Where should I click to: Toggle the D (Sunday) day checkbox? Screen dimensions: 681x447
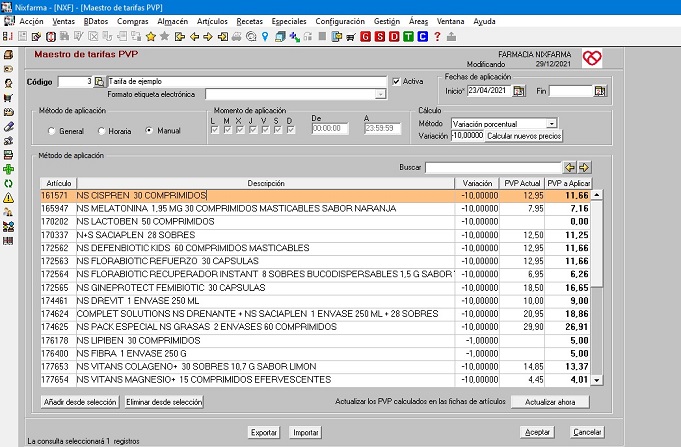click(291, 129)
